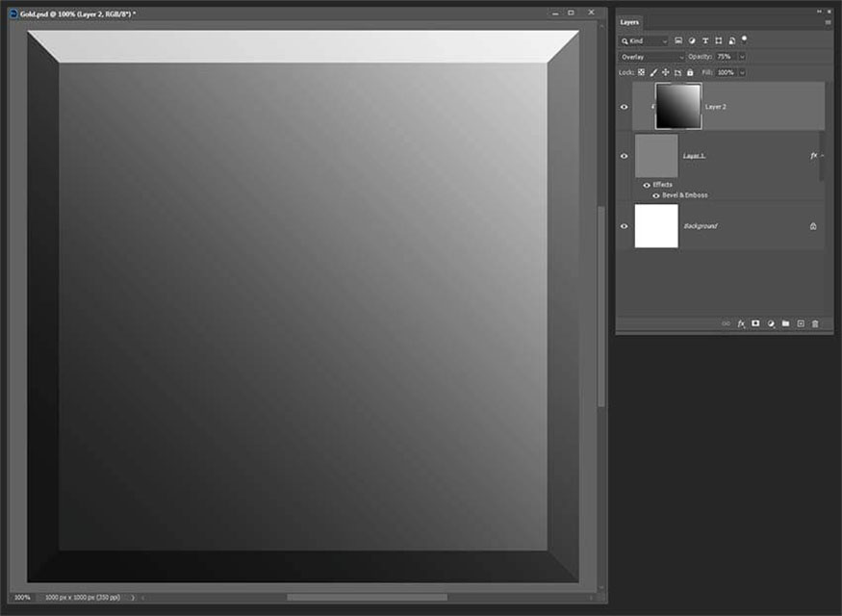Close the Layers panel
842x616 pixels.
[x=829, y=12]
